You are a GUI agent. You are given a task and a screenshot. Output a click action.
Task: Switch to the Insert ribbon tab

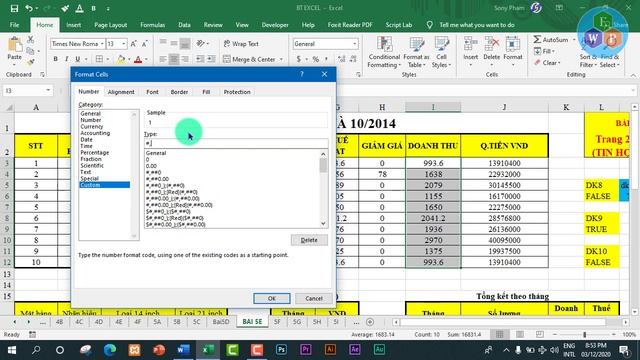coord(73,25)
